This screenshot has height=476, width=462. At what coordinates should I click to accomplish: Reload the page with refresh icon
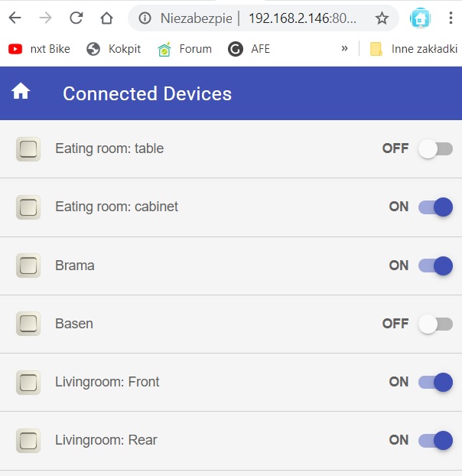pos(76,18)
